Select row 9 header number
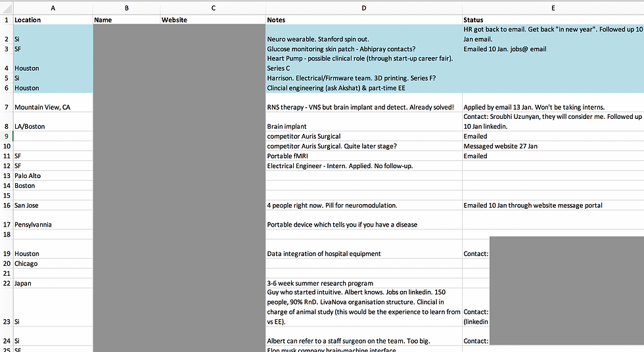Screen dimensions: 644x352 (x=7, y=136)
